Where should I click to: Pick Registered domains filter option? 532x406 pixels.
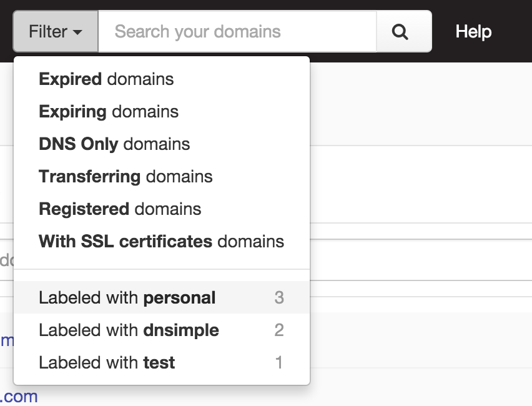click(120, 209)
